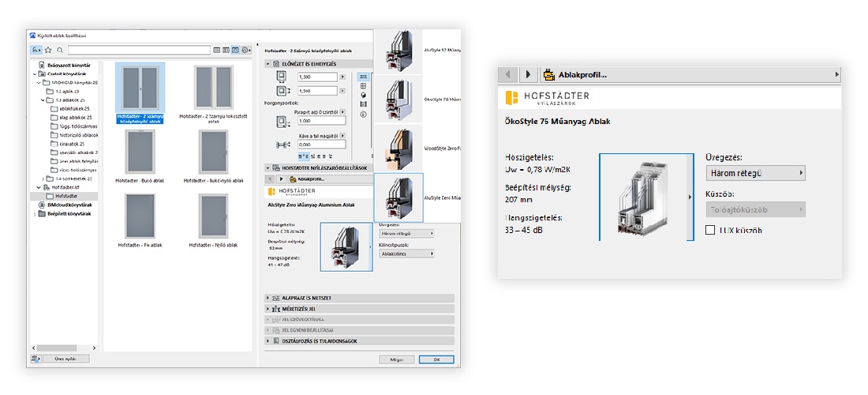Click previous page arrow in Hofstädter settings

tap(270, 179)
